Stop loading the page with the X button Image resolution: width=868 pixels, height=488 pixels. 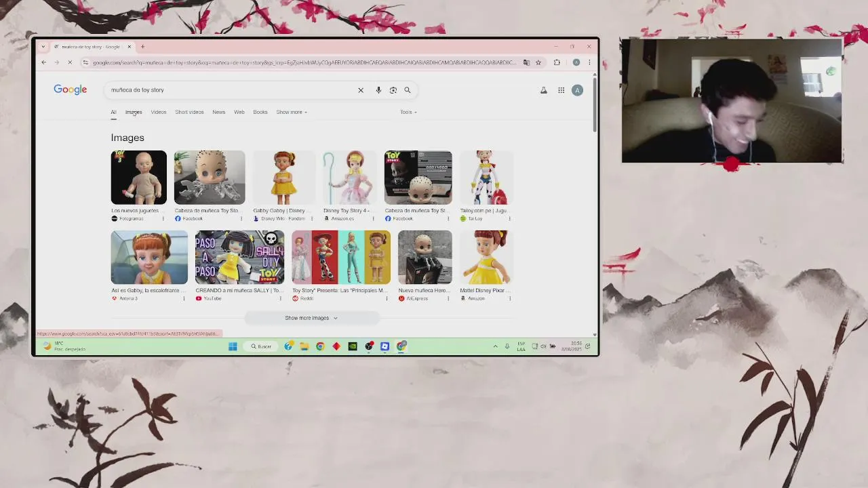click(69, 62)
